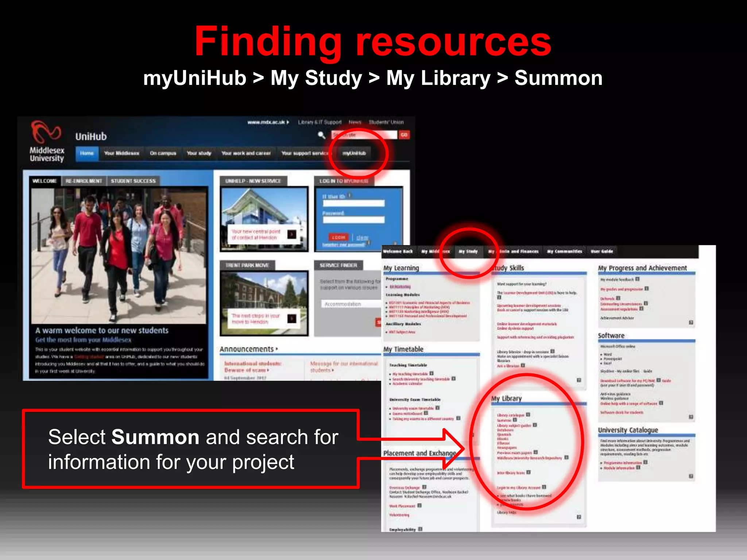The height and width of the screenshot is (560, 747).
Task: Follow the www.mdx.ac.uk link
Action: [268, 122]
